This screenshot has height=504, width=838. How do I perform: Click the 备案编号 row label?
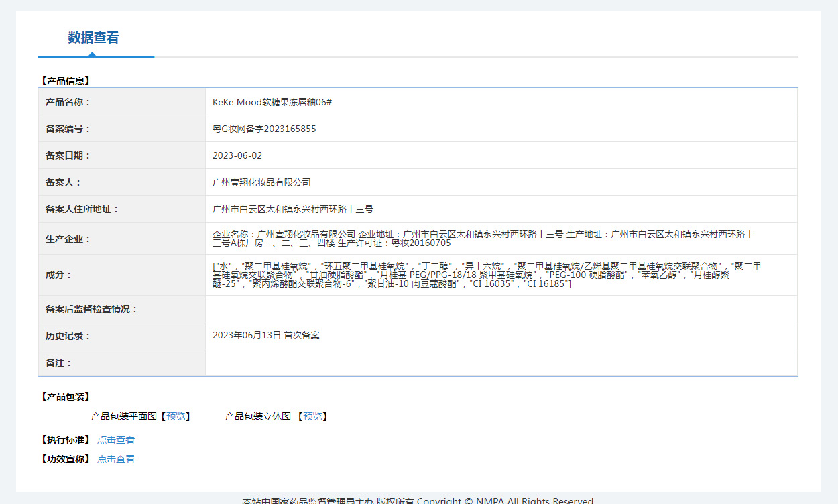68,129
